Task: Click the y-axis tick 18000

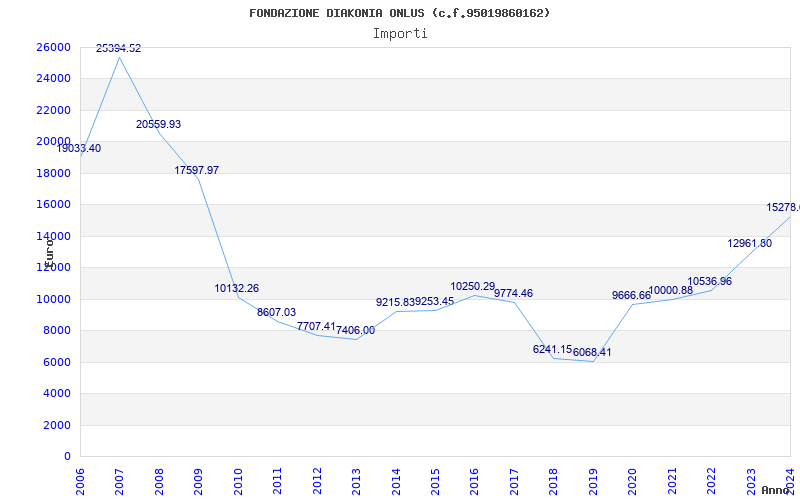Action: (x=54, y=173)
